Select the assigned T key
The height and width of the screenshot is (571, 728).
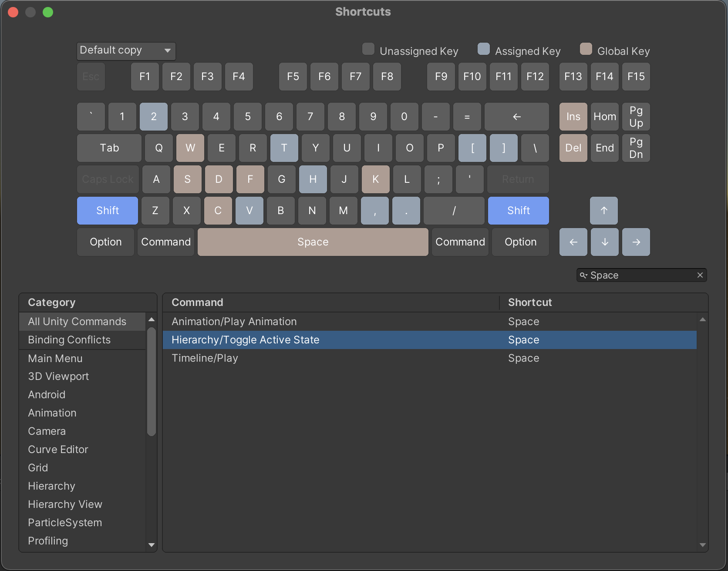[284, 148]
